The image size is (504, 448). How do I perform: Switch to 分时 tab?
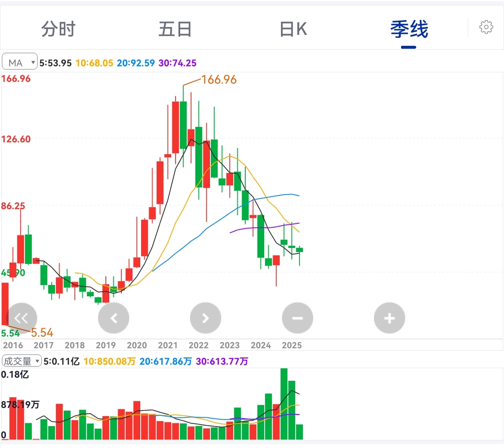[58, 29]
